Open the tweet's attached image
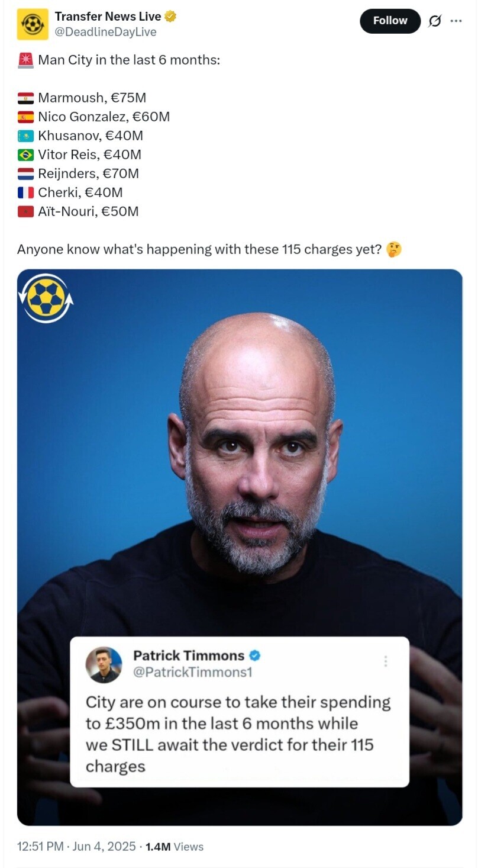The width and height of the screenshot is (478, 868). [x=240, y=548]
